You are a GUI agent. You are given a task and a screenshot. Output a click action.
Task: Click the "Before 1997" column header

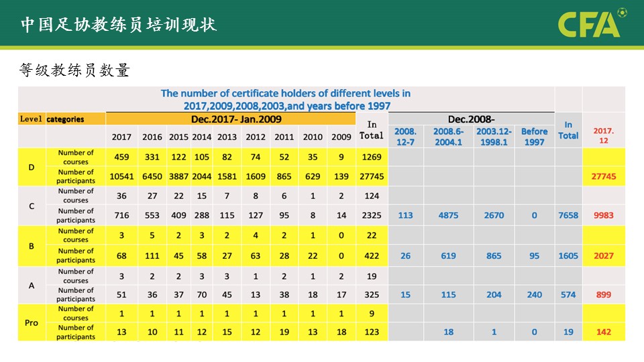coord(534,136)
